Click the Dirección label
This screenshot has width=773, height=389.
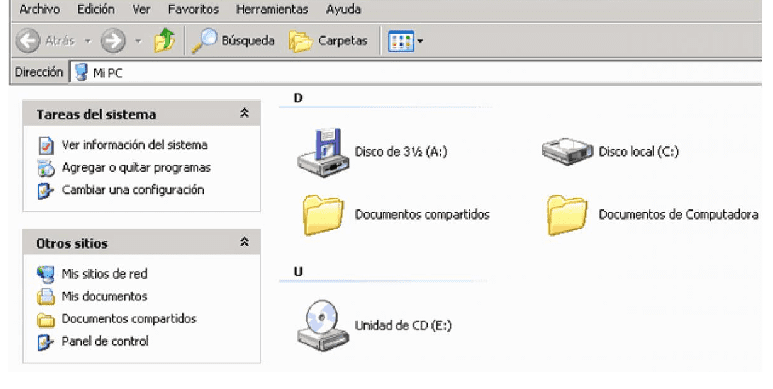[39, 72]
